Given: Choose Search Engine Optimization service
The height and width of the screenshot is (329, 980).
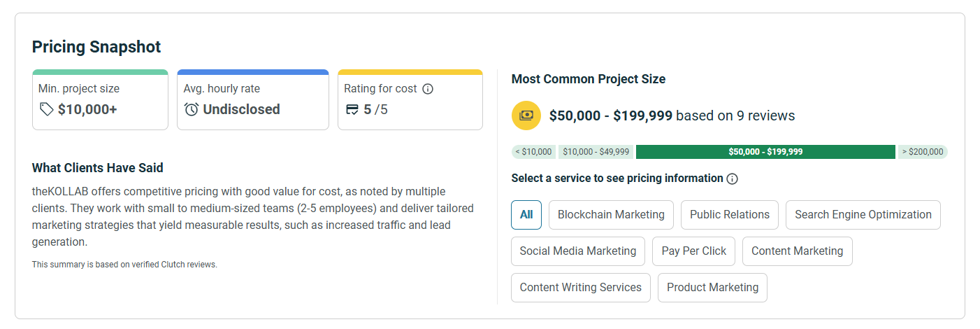Looking at the screenshot, I should click(x=863, y=215).
